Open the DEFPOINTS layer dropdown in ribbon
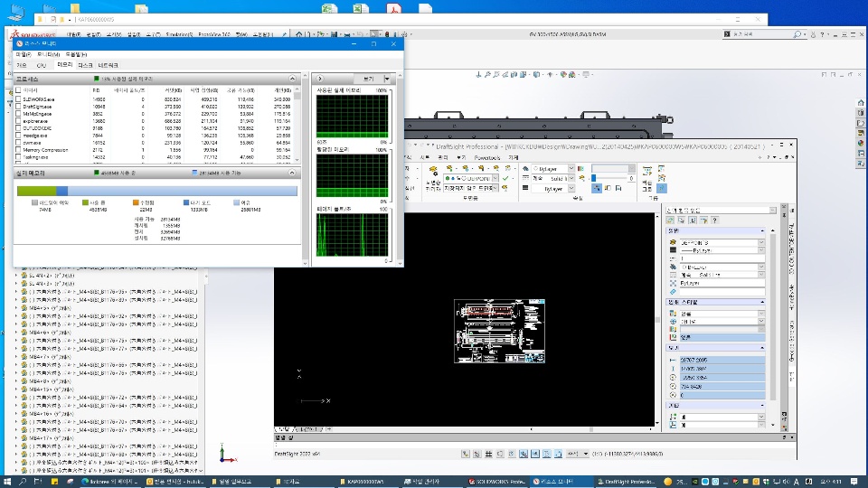Screen dimensions: 868x488 [495, 179]
